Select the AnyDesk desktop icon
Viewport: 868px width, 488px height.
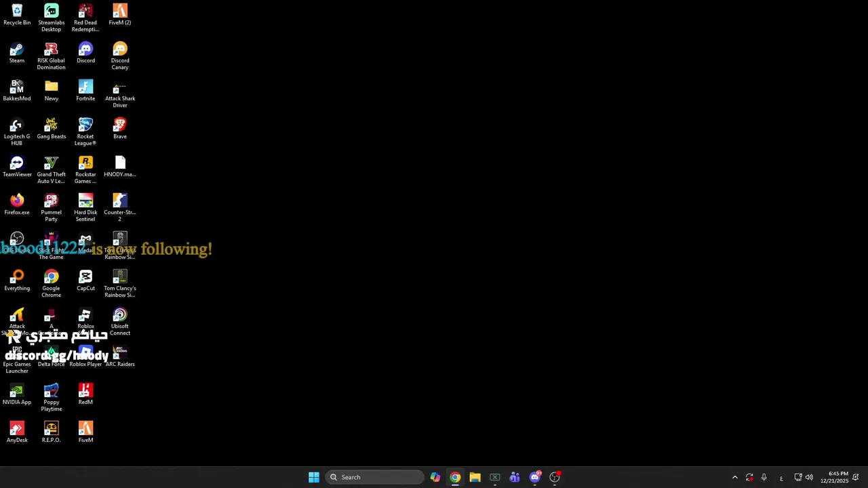coord(17,432)
